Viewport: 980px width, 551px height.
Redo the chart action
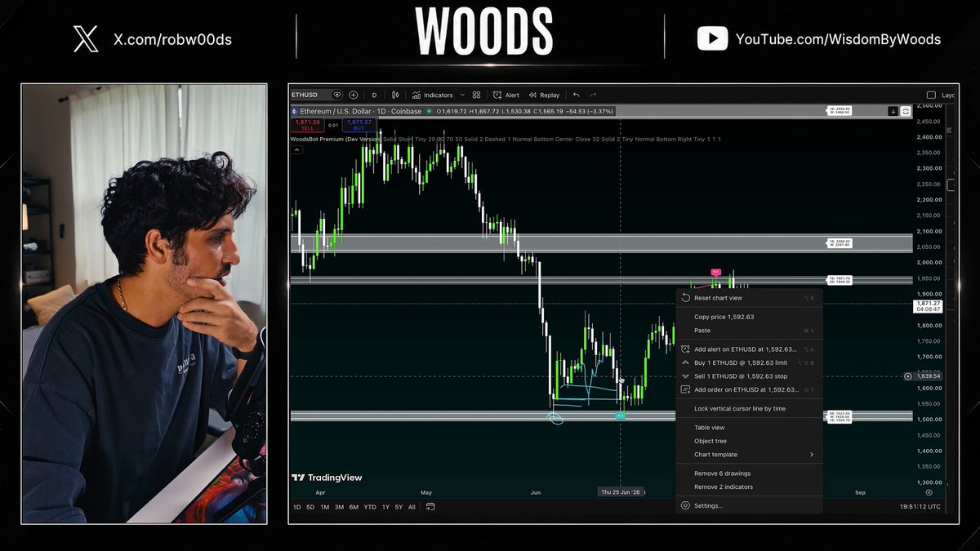(x=594, y=95)
